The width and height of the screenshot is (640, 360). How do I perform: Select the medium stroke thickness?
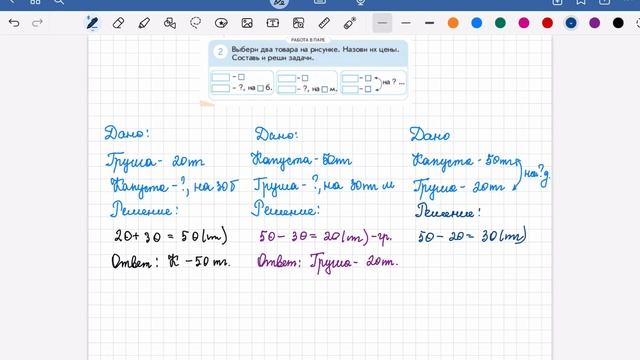tap(406, 23)
